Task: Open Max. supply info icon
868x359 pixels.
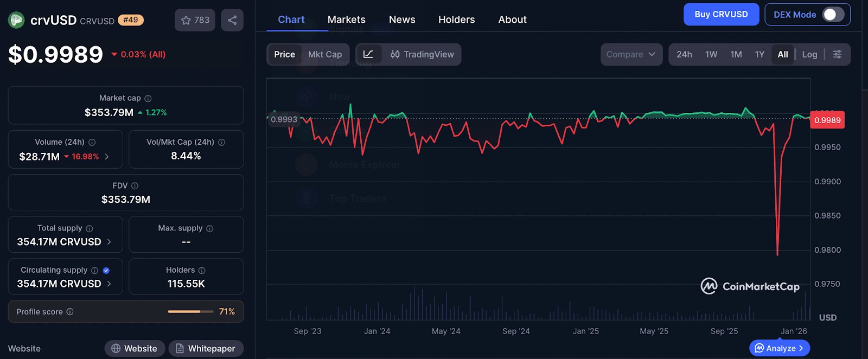Action: click(210, 229)
